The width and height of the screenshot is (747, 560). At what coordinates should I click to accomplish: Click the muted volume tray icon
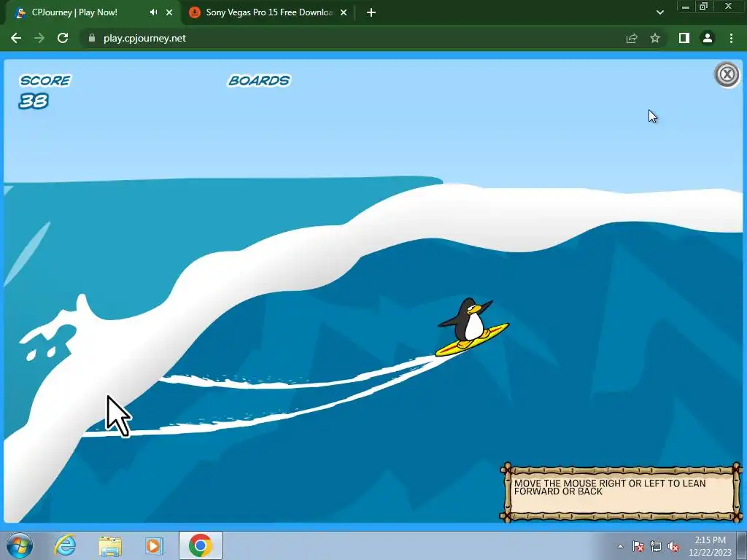click(x=673, y=546)
